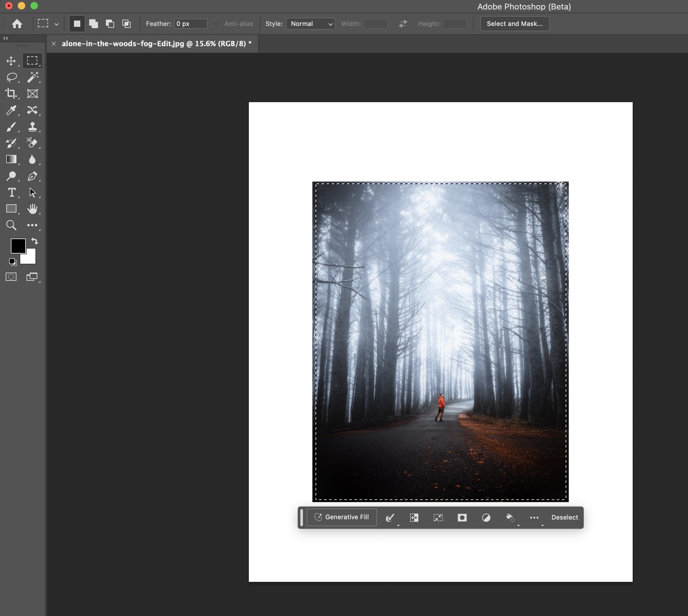Screen dimensions: 688x616
Task: Select the Magic Wand tool
Action: coord(33,77)
